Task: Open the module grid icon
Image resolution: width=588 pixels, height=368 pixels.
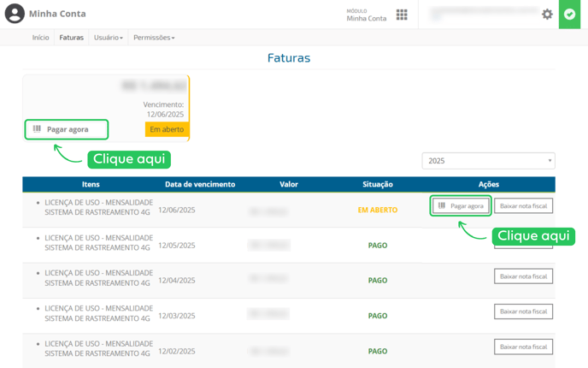Action: [402, 15]
